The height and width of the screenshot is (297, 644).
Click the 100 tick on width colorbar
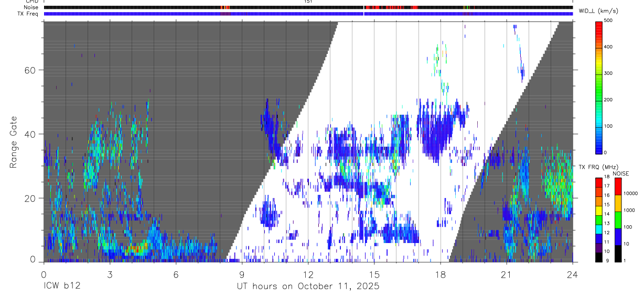tap(608, 126)
